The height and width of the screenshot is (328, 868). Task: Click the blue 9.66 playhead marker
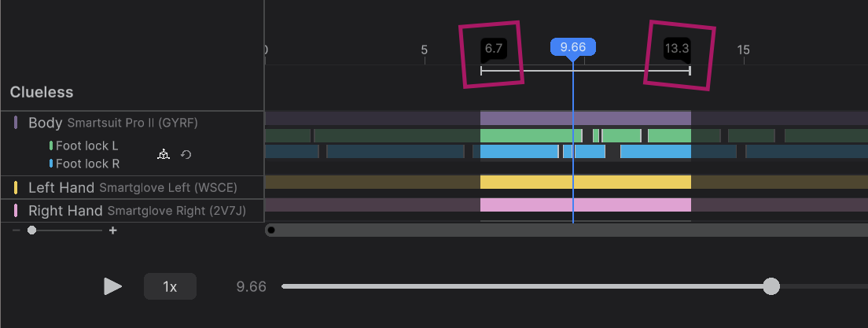pos(572,47)
